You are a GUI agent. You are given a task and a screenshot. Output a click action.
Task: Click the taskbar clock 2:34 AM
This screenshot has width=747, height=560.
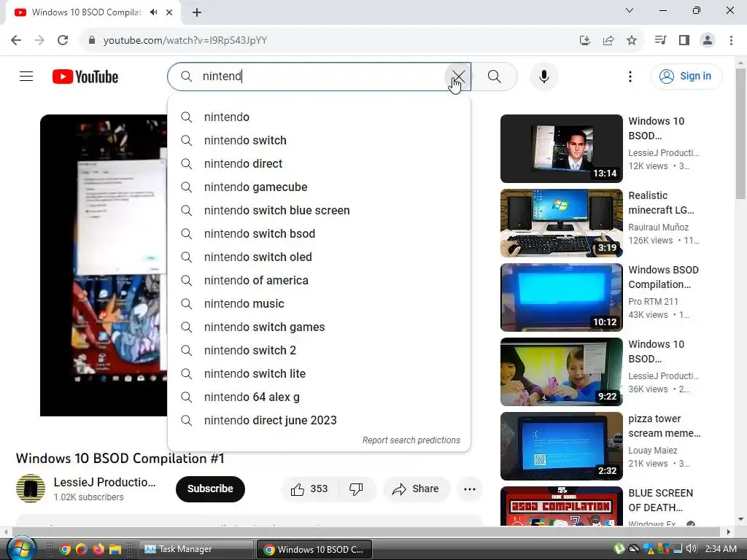(x=720, y=548)
